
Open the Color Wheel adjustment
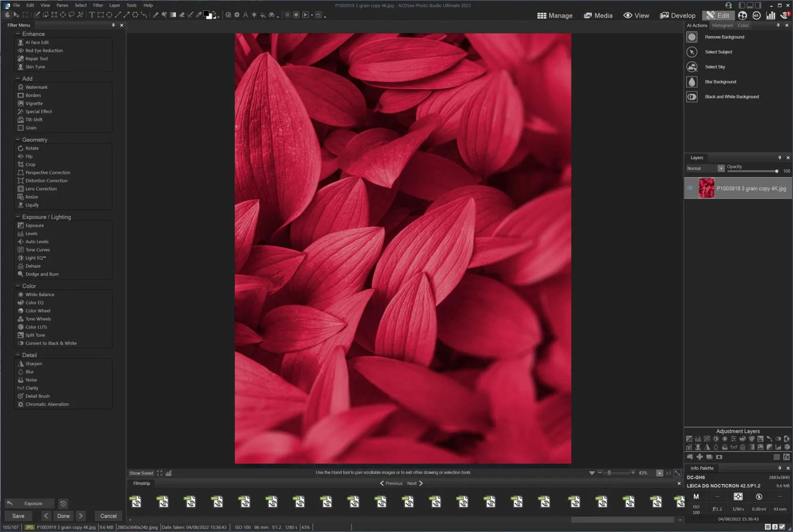38,311
